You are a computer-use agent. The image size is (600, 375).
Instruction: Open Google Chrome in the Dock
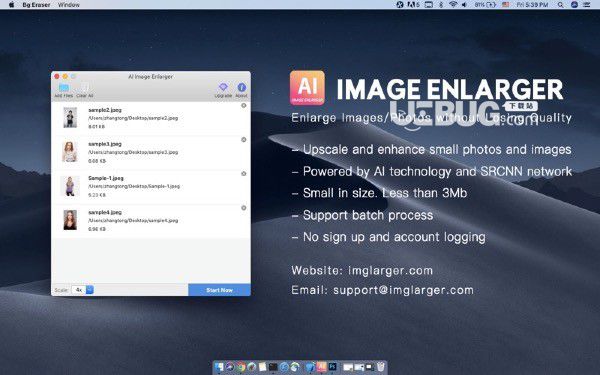(241, 367)
